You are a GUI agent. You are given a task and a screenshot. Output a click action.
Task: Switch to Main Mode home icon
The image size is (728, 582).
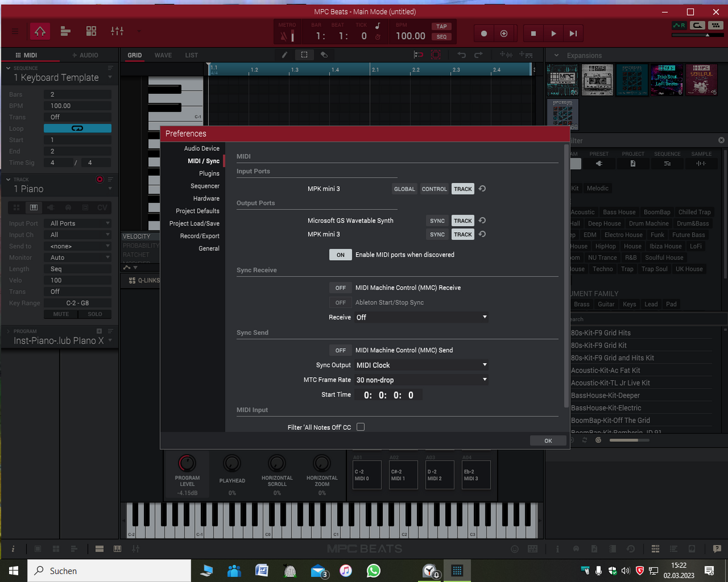click(40, 31)
